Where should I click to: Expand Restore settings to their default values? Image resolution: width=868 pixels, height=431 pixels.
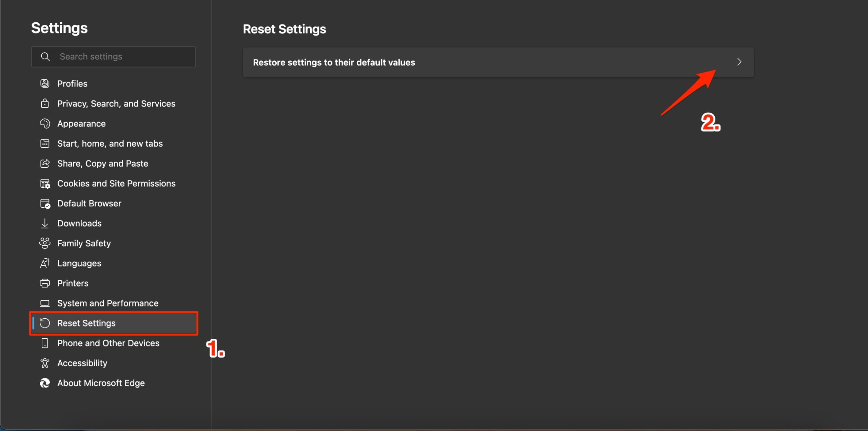(498, 62)
